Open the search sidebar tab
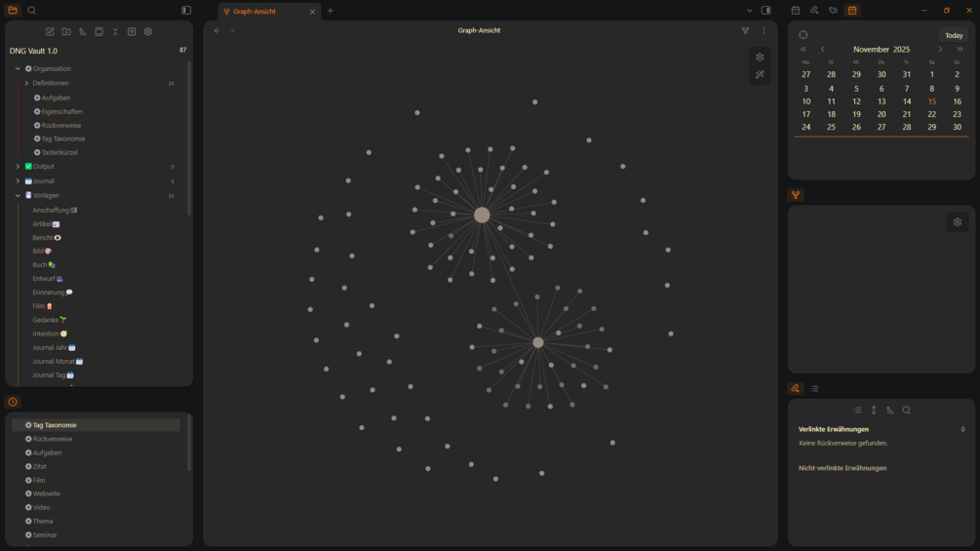Image resolution: width=980 pixels, height=551 pixels. click(x=32, y=10)
